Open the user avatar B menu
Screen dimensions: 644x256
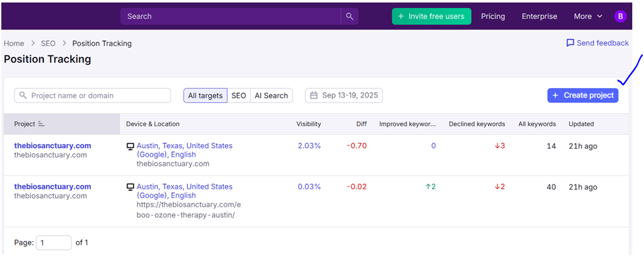pyautogui.click(x=620, y=16)
